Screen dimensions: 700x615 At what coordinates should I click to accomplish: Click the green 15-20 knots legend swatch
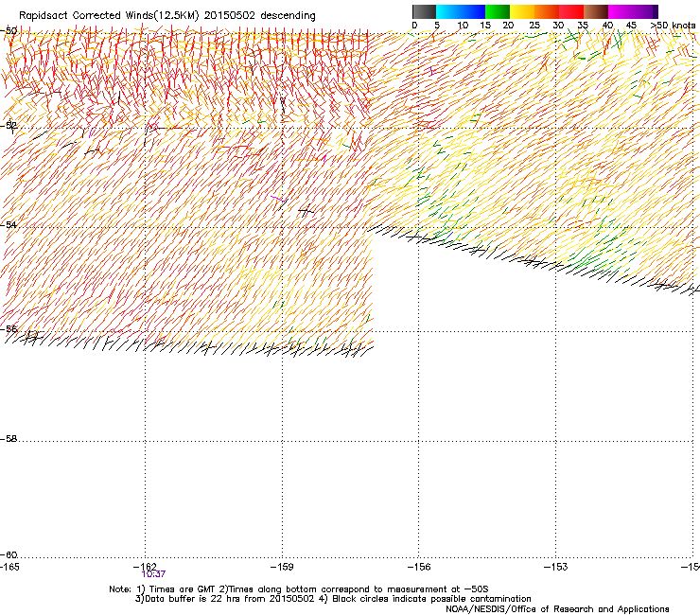click(498, 11)
